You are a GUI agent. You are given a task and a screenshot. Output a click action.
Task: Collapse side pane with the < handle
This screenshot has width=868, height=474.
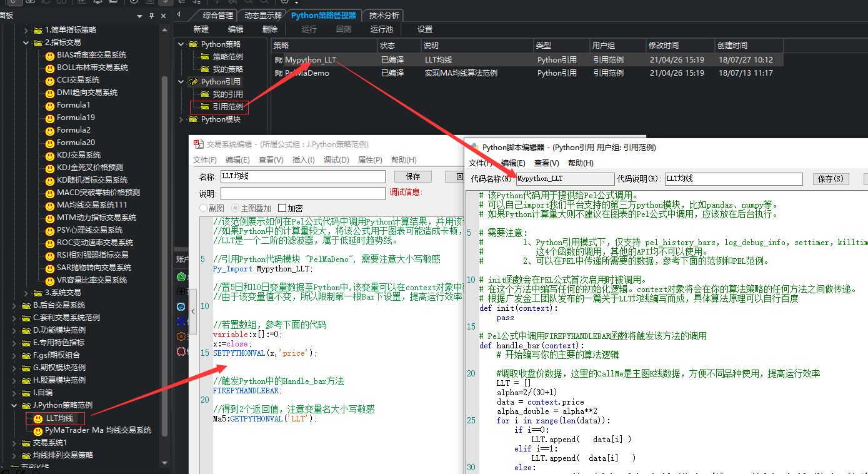[x=194, y=310]
